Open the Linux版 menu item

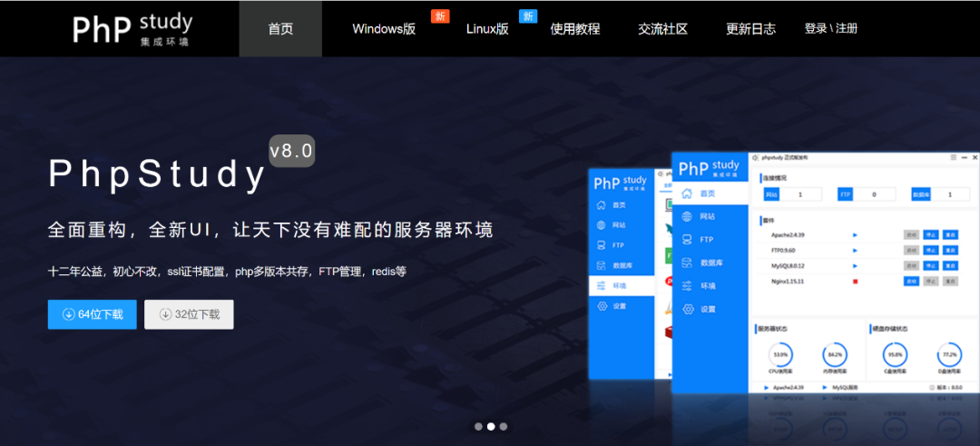tap(487, 29)
